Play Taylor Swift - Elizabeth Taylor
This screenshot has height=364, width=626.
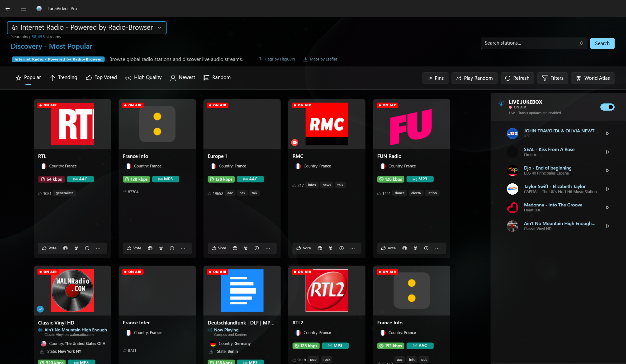coord(608,189)
